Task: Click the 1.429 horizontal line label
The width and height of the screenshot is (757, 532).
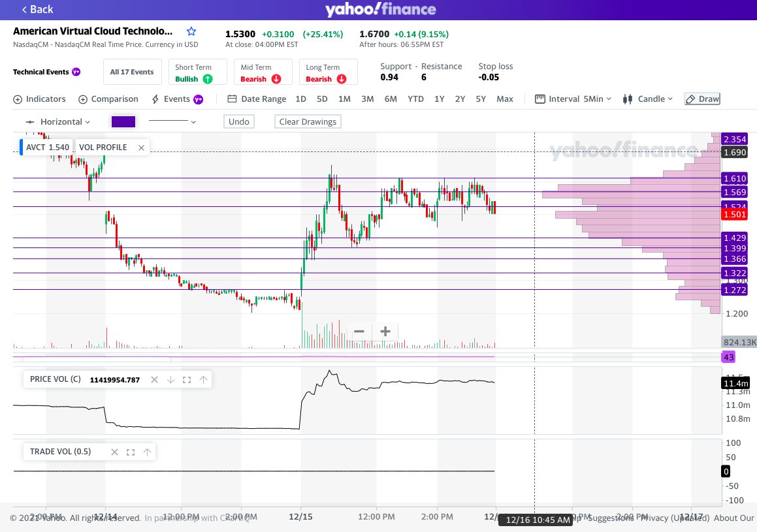Action: 734,238
